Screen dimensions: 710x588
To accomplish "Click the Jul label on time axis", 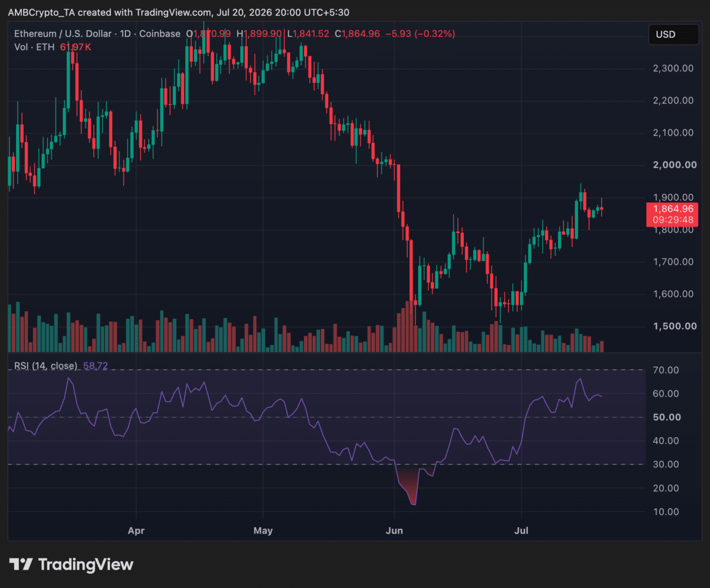I will coord(521,531).
